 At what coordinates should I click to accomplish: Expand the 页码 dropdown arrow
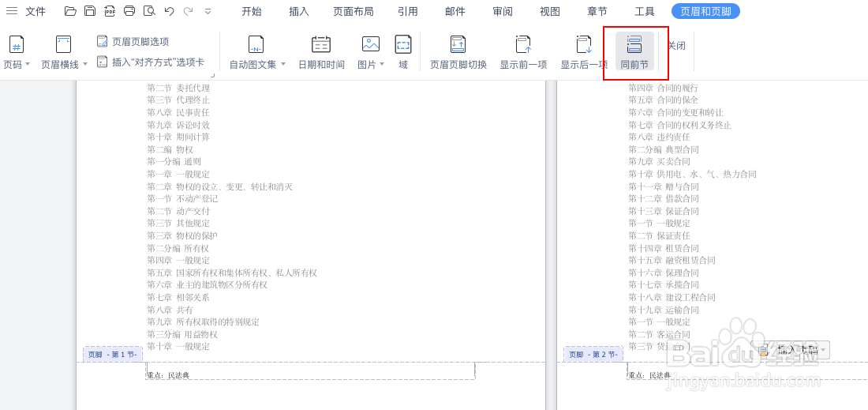(28, 64)
